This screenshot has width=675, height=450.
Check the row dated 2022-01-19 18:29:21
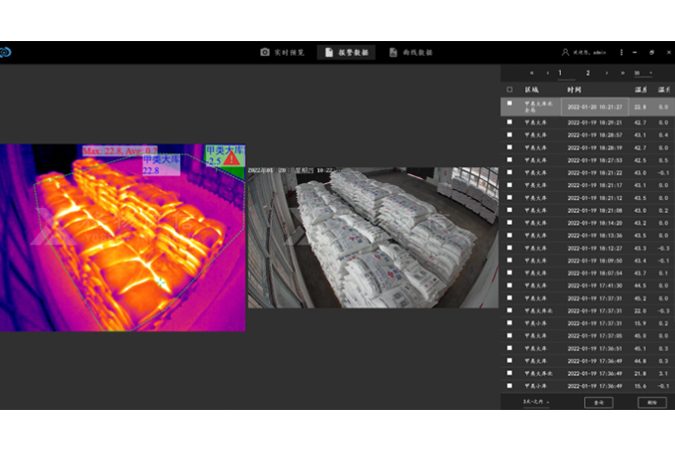pyautogui.click(x=510, y=121)
